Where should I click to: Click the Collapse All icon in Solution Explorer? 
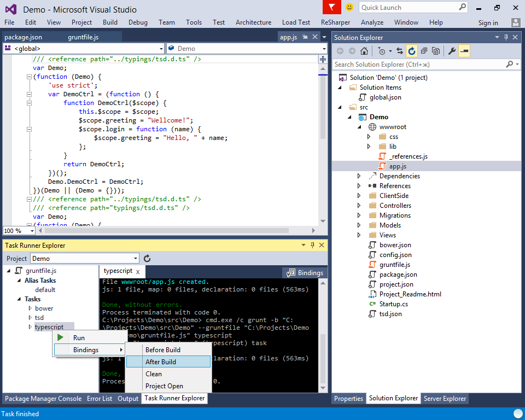pyautogui.click(x=425, y=50)
